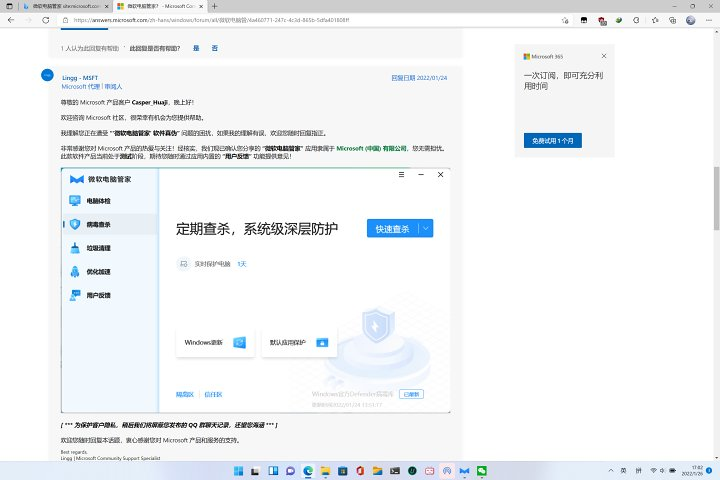Open the 隔离区 link
Viewport: 720px width, 480px height.
[185, 395]
